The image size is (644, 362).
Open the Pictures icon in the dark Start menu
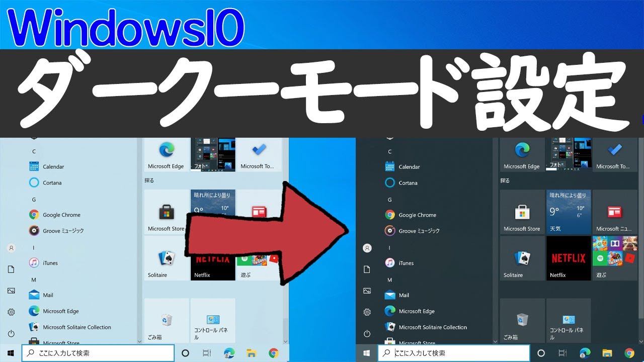[367, 291]
